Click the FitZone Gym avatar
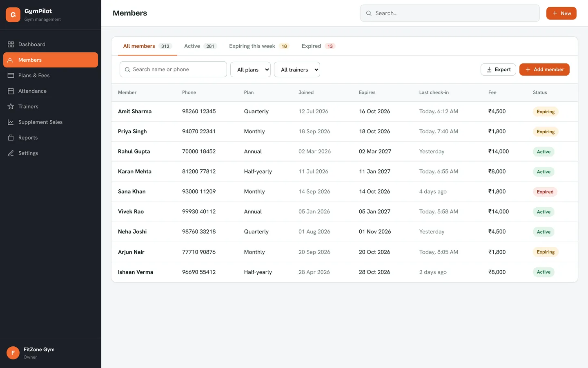The image size is (588, 368). point(13,353)
